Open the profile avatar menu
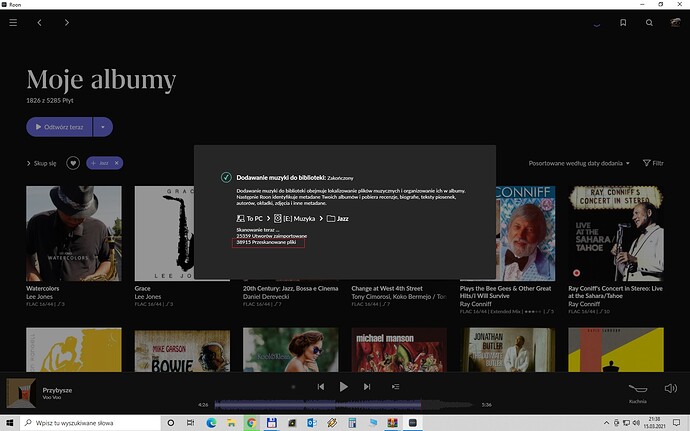 pyautogui.click(x=675, y=22)
